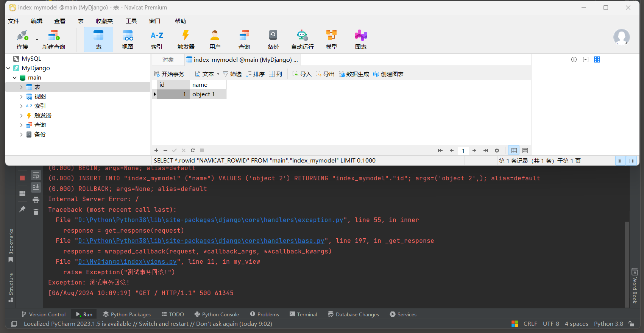Click the 新建查询 new query icon
The width and height of the screenshot is (644, 333).
54,40
